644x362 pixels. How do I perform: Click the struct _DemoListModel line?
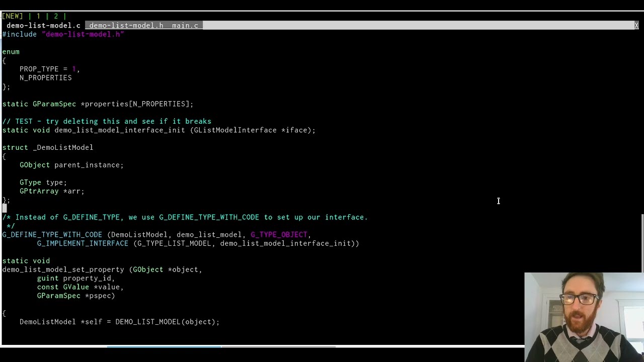click(48, 147)
